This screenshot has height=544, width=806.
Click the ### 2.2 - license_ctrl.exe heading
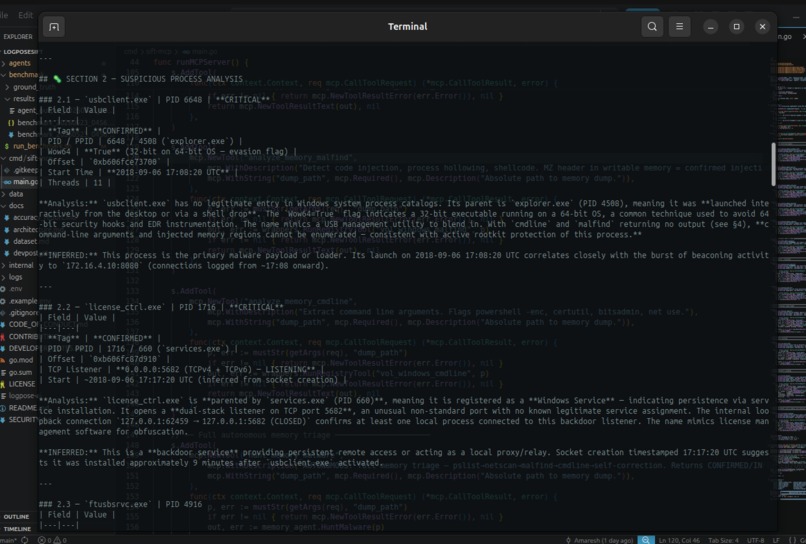pos(161,307)
